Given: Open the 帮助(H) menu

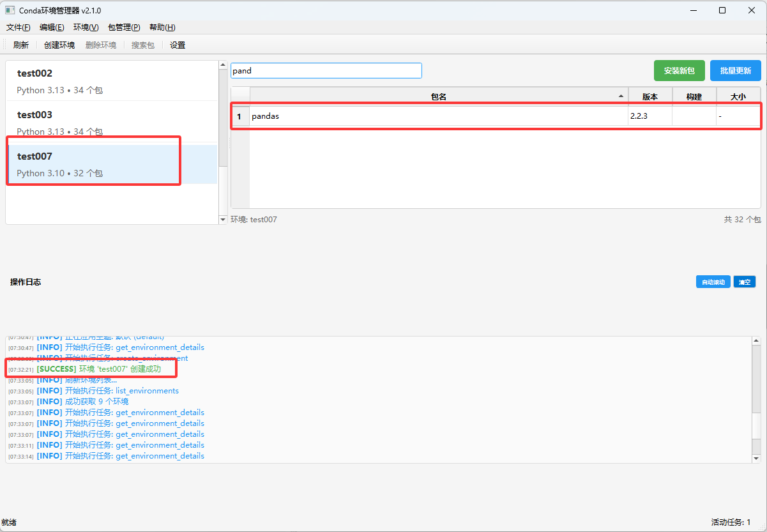Looking at the screenshot, I should (x=162, y=27).
